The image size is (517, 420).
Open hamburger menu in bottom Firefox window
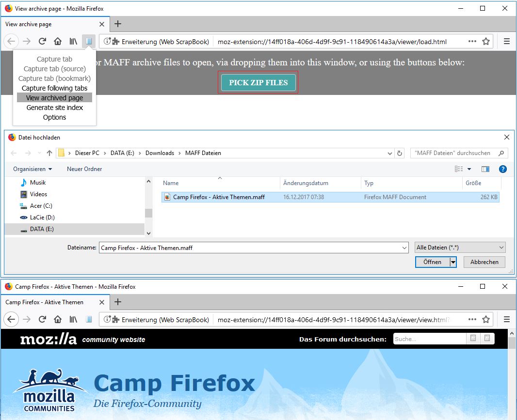pos(506,319)
